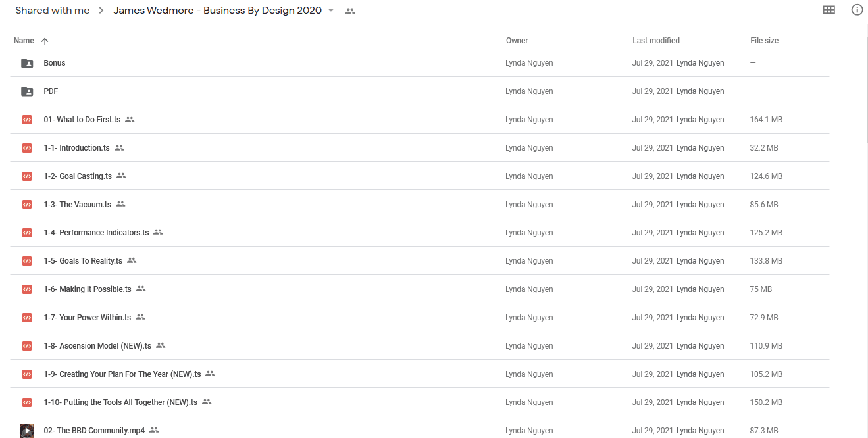The width and height of the screenshot is (868, 438).
Task: Go back to Shared with me
Action: (x=53, y=11)
